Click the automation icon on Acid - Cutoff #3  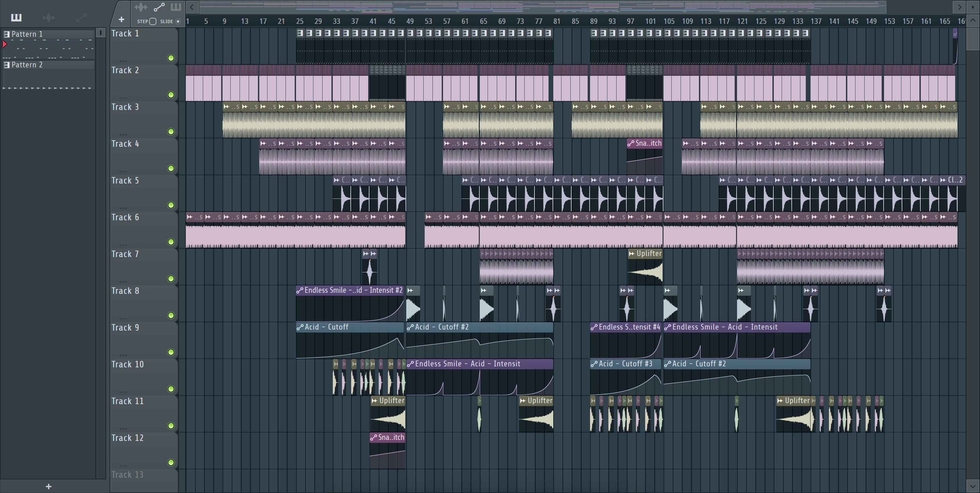tap(594, 364)
